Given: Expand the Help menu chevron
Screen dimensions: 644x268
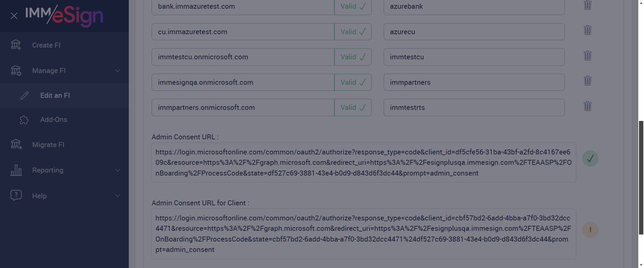Looking at the screenshot, I should 118,196.
